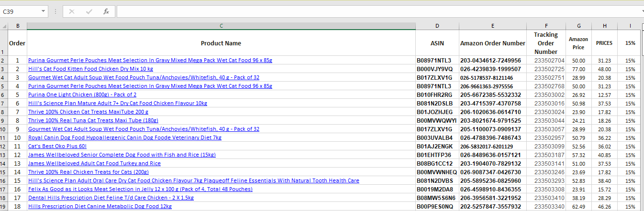
Task: Open Cat's Best Oko Plus 60l link
Action: click(x=57, y=146)
